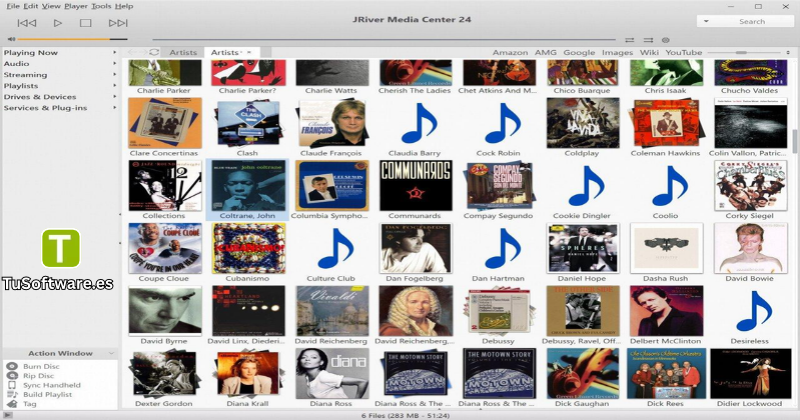Image resolution: width=800 pixels, height=420 pixels.
Task: Open the Google link
Action: click(579, 53)
